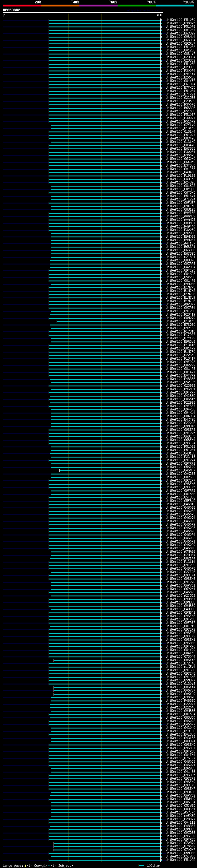This screenshot has height=868, width=197.
Task: Click the cyan ~100% identity legend segment
Action: point(175,6)
